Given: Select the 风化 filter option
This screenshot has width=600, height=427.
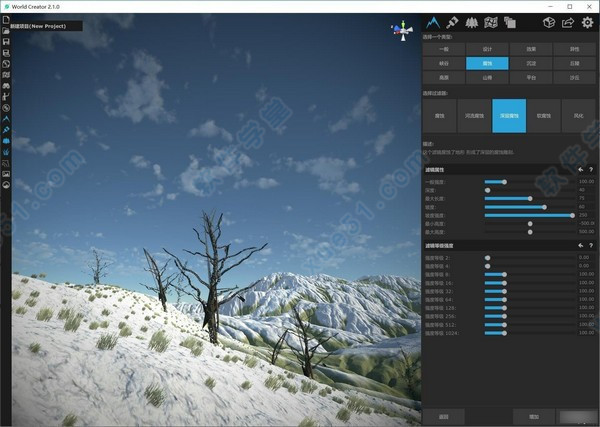Looking at the screenshot, I should [578, 114].
